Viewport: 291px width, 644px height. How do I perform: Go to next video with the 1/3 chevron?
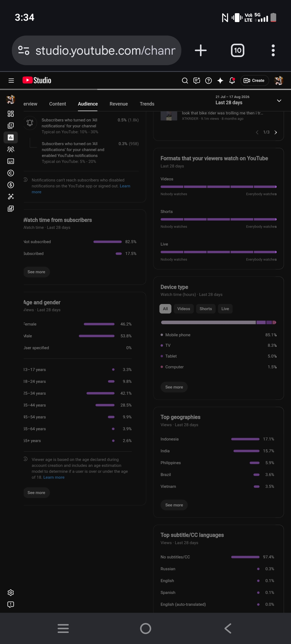pyautogui.click(x=276, y=132)
